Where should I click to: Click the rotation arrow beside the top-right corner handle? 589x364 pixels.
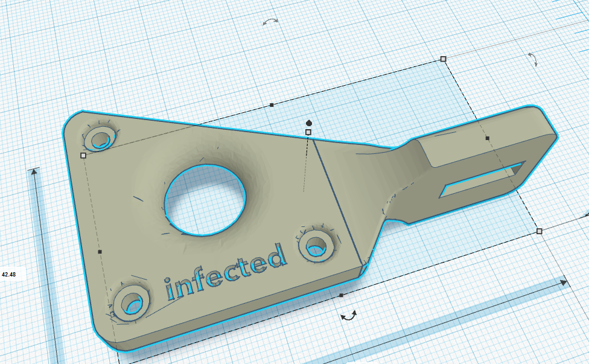coord(533,59)
